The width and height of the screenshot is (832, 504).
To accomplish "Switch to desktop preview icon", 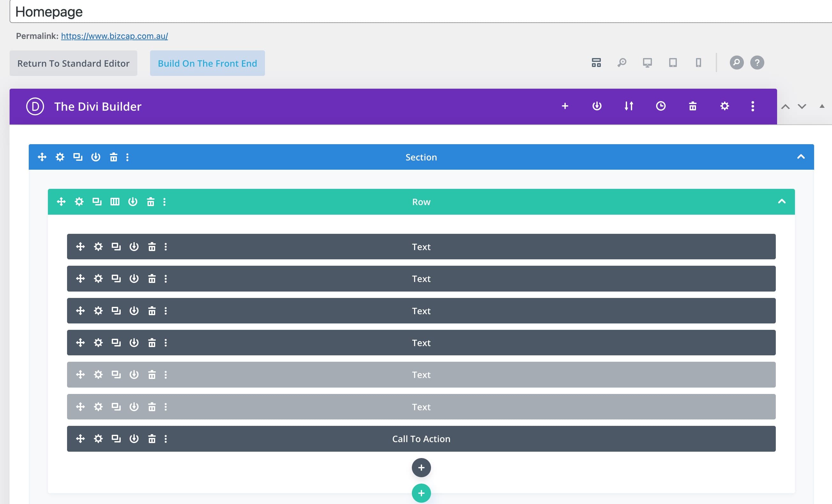I will (x=647, y=63).
